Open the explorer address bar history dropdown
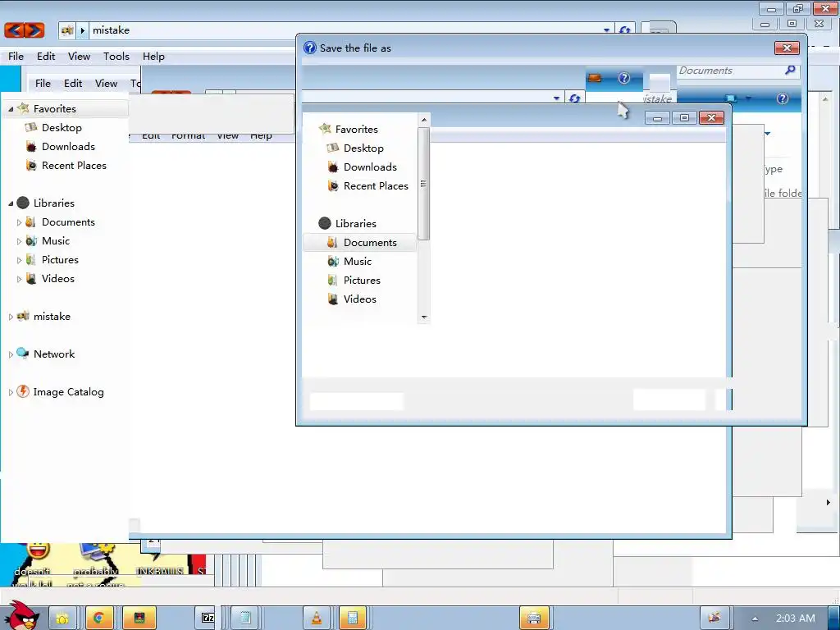Viewport: 840px width, 630px height. (x=606, y=30)
